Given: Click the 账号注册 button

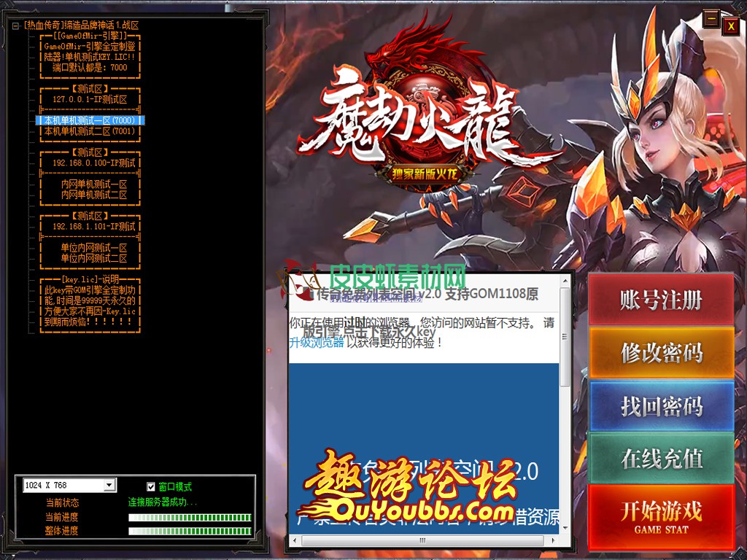Looking at the screenshot, I should tap(661, 300).
